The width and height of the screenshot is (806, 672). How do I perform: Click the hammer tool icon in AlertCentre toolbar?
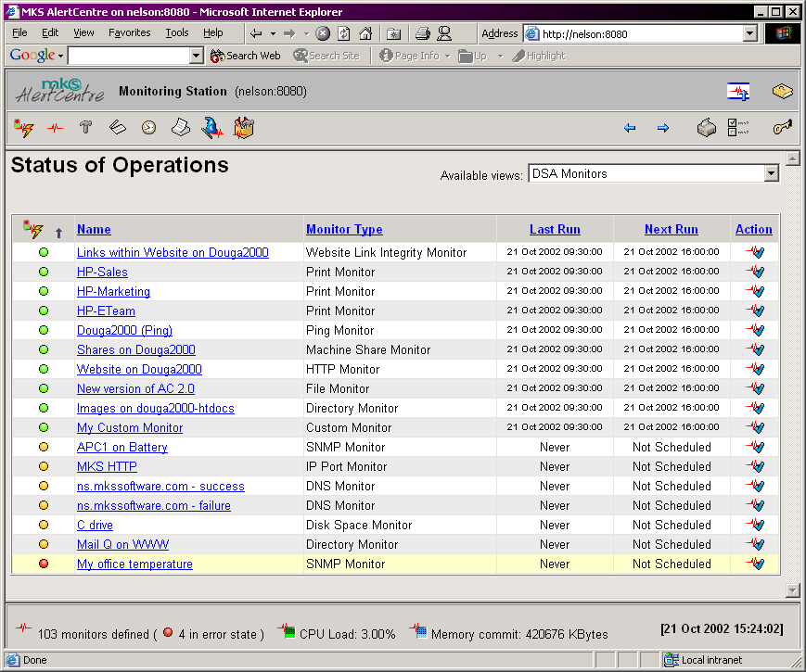86,128
